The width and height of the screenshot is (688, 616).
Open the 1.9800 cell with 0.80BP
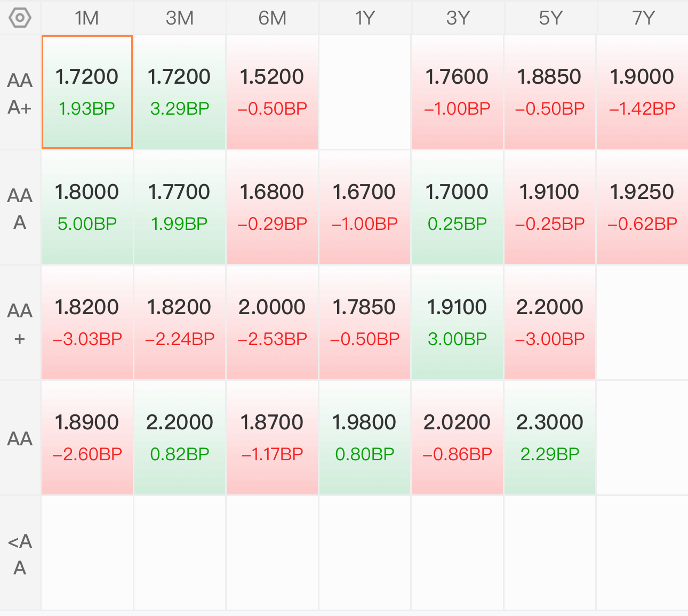365,438
